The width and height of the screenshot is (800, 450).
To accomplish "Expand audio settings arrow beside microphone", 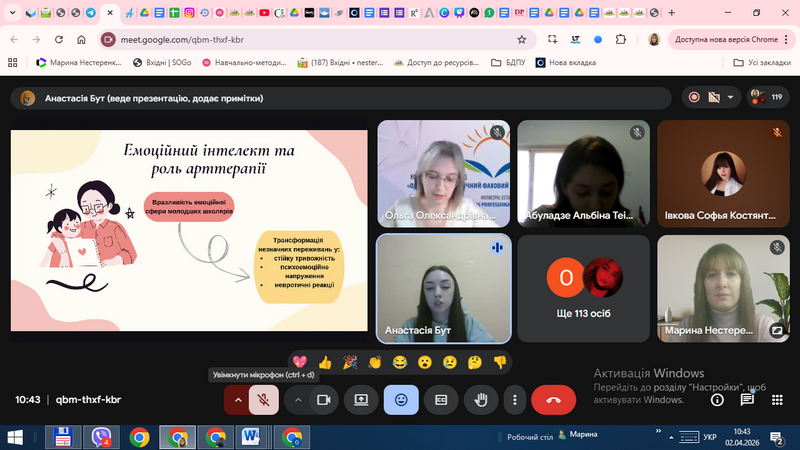I will pos(238,399).
